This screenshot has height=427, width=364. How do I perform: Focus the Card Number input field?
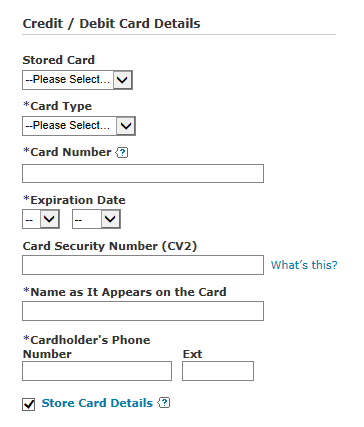(143, 173)
